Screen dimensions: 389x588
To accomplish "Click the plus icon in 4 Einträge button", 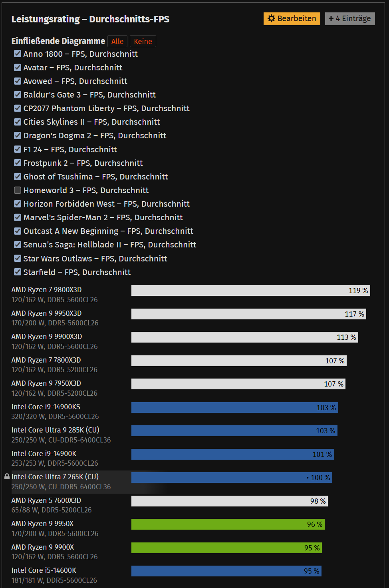I will click(331, 18).
